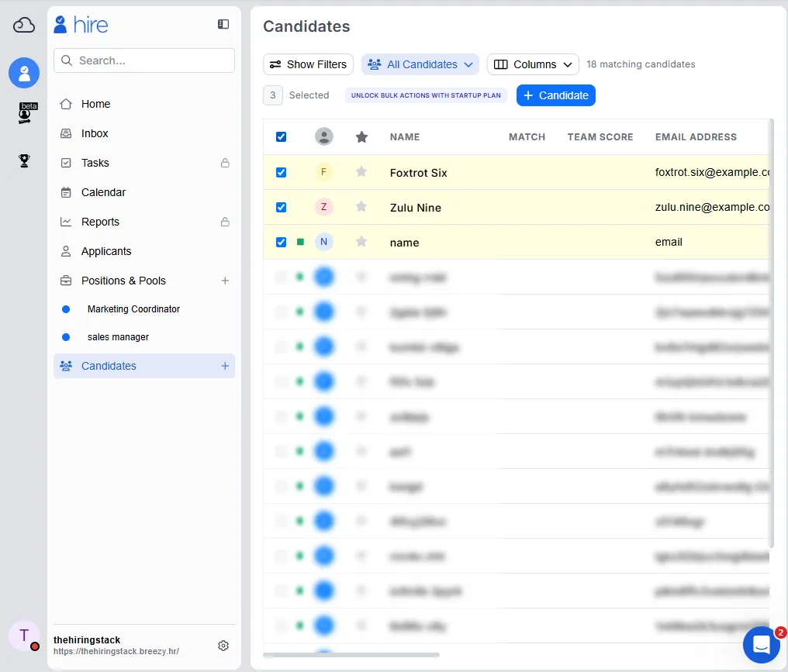Screen dimensions: 788x672
Task: Click the search magnifier icon
Action: click(x=67, y=60)
